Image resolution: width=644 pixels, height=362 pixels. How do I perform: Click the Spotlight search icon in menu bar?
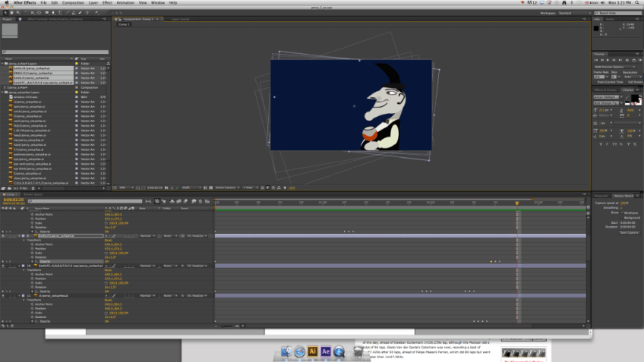click(636, 3)
